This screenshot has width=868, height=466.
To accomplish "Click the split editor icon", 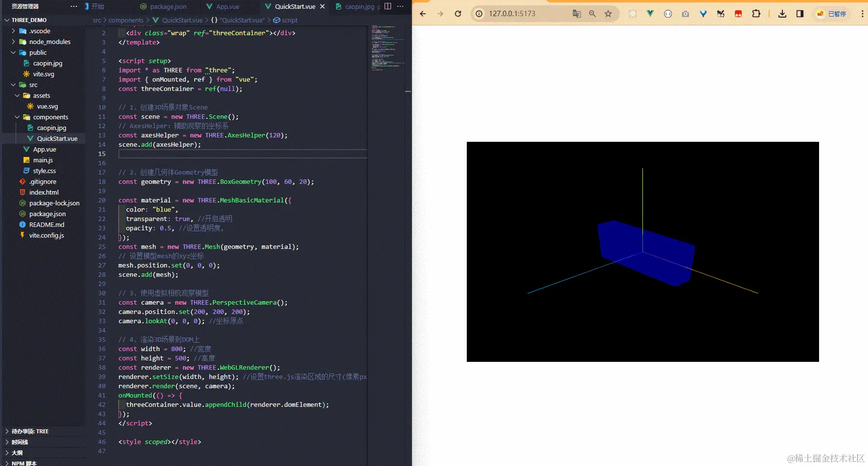I will [388, 6].
